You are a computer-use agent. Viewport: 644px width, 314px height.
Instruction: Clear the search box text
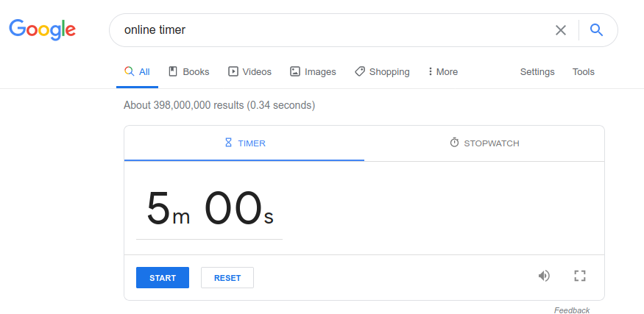[x=561, y=30]
